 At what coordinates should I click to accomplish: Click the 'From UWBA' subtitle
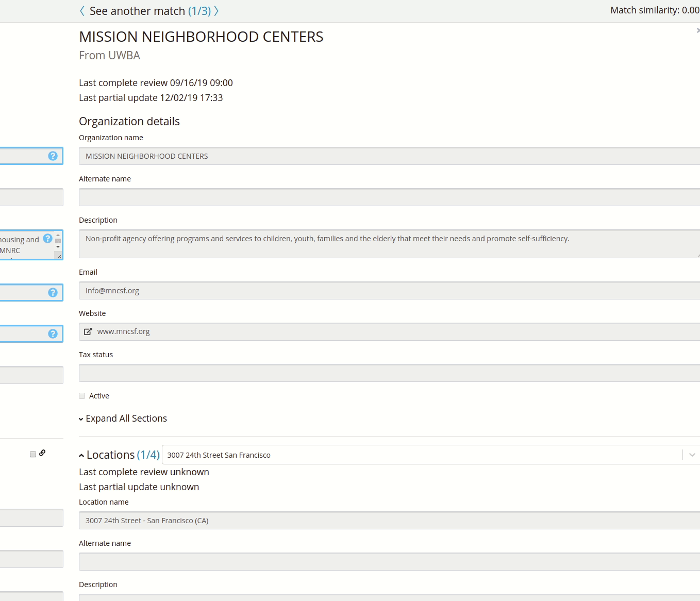[x=109, y=56]
